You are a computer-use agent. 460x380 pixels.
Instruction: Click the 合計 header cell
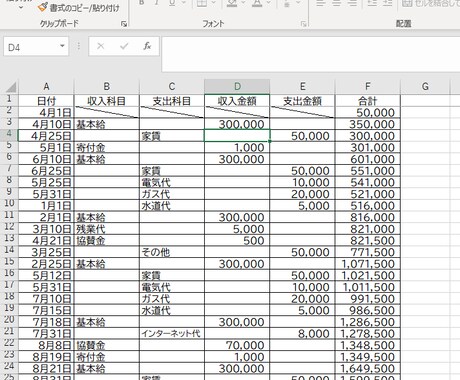[x=368, y=101]
